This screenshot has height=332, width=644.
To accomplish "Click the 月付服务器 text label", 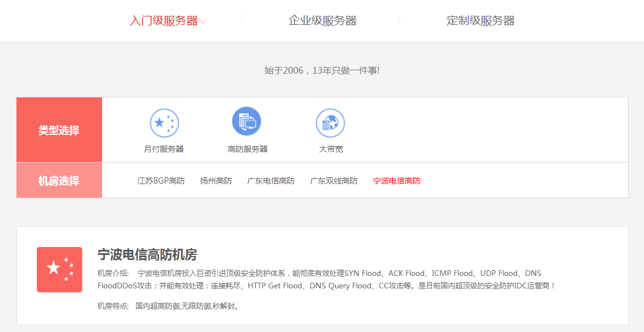I will [x=164, y=150].
